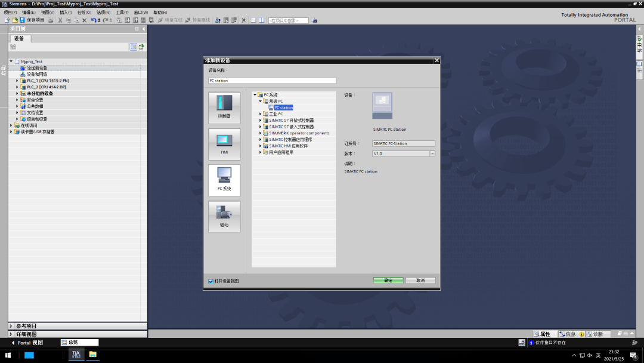644x363 pixels.
Task: Expand SINUMERIK operator components folder
Action: coord(261,133)
